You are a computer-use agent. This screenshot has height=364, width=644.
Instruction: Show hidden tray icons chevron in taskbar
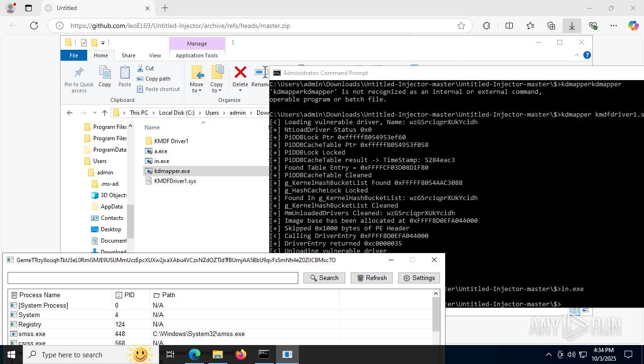[x=549, y=355]
